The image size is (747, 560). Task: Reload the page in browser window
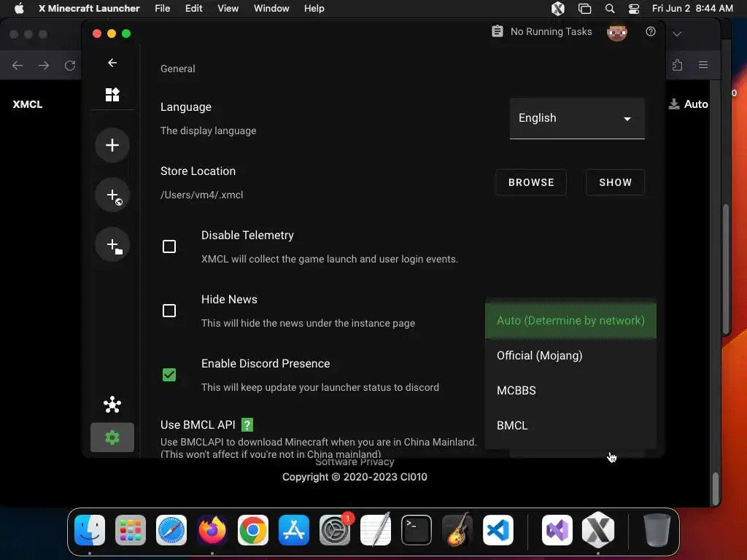[x=70, y=65]
